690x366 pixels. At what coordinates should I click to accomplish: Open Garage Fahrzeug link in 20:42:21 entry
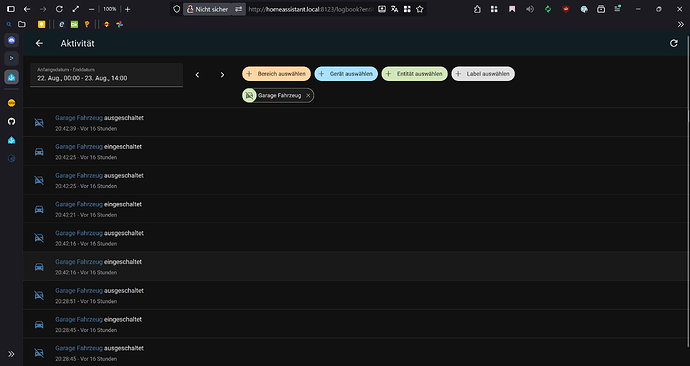tap(79, 204)
